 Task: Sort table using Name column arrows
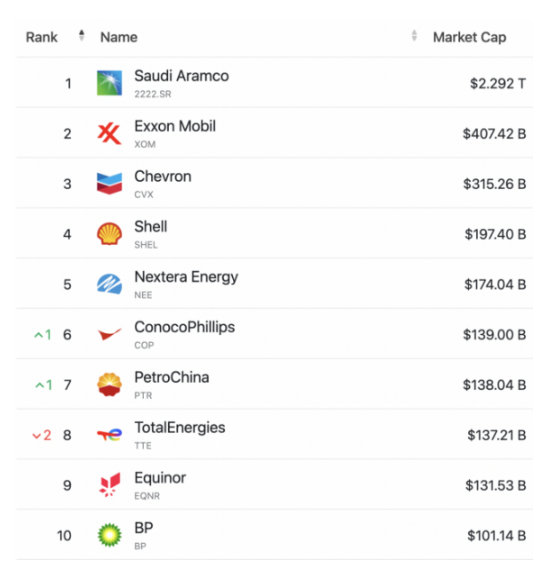coord(414,35)
